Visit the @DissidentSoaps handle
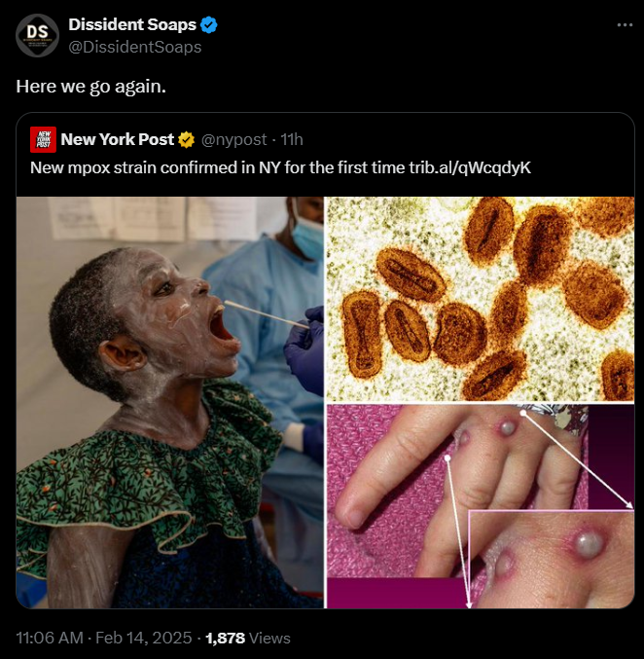 coord(134,46)
